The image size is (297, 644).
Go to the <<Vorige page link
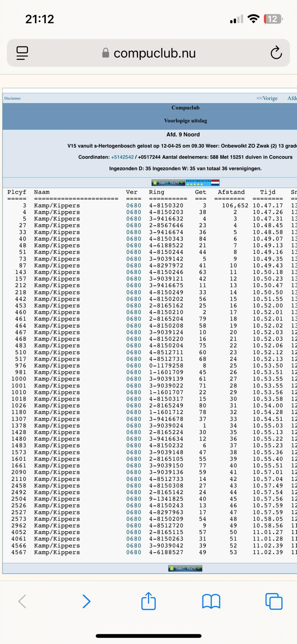267,98
